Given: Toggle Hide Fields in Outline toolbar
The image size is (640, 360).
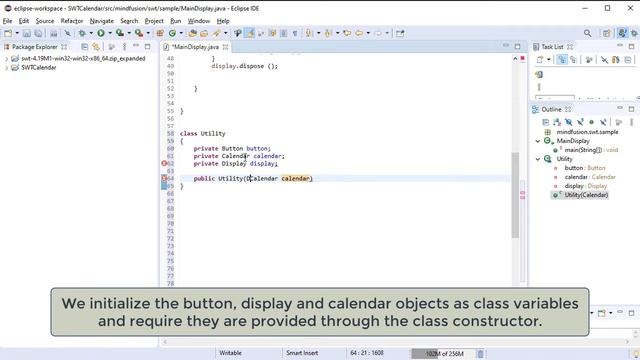Looking at the screenshot, I should point(569,122).
